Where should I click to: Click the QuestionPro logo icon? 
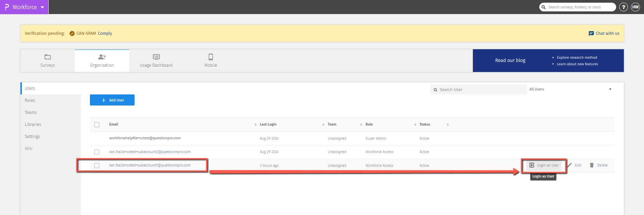[7, 7]
